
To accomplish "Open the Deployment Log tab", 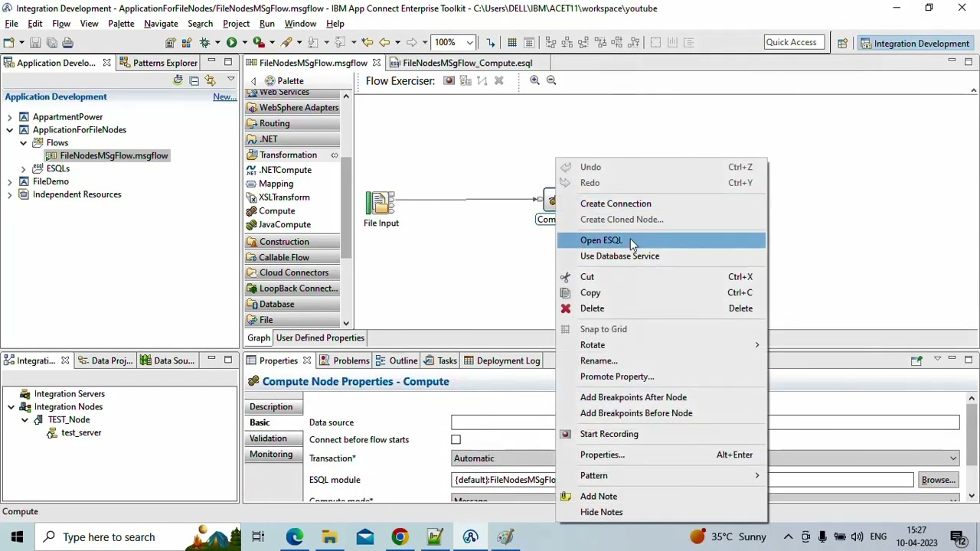I will click(502, 360).
